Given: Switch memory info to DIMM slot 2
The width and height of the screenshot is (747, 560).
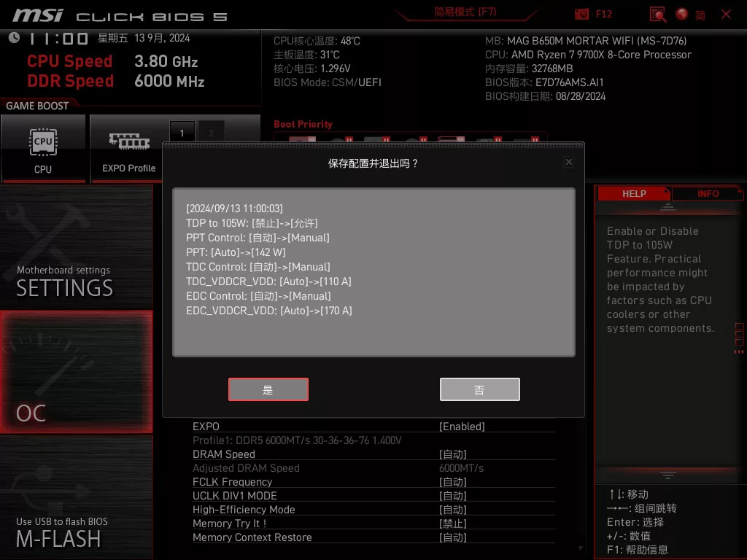Looking at the screenshot, I should [211, 133].
